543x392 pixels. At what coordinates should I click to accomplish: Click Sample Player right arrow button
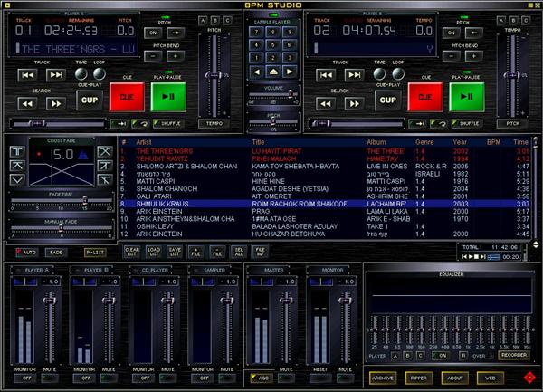[290, 72]
